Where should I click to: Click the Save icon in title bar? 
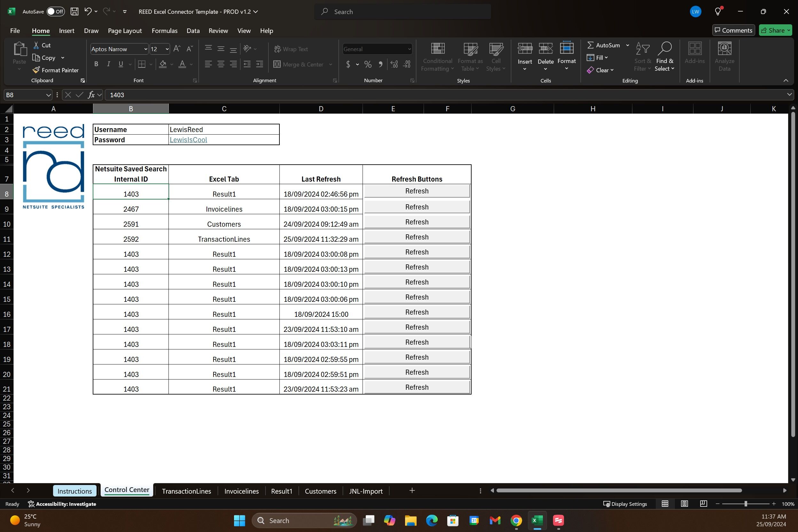point(74,12)
